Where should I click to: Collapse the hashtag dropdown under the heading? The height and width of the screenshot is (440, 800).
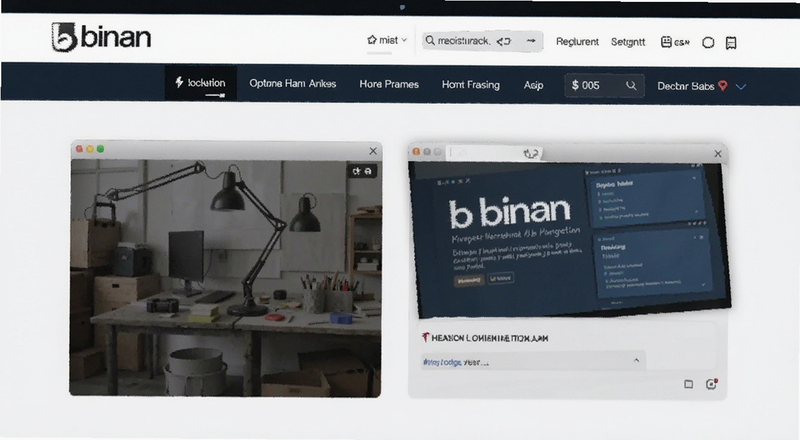coord(636,360)
